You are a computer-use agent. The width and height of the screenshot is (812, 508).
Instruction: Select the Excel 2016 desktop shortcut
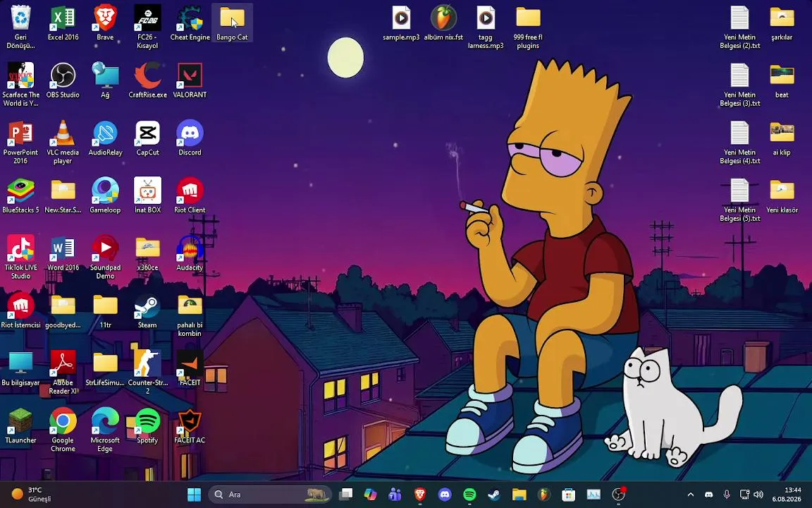coord(63,23)
